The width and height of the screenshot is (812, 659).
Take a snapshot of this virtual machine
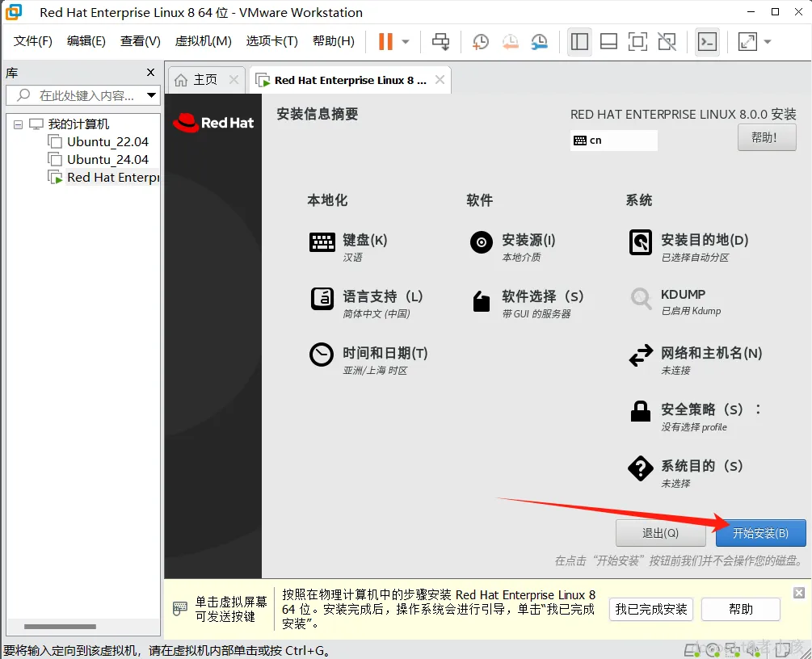tap(480, 41)
